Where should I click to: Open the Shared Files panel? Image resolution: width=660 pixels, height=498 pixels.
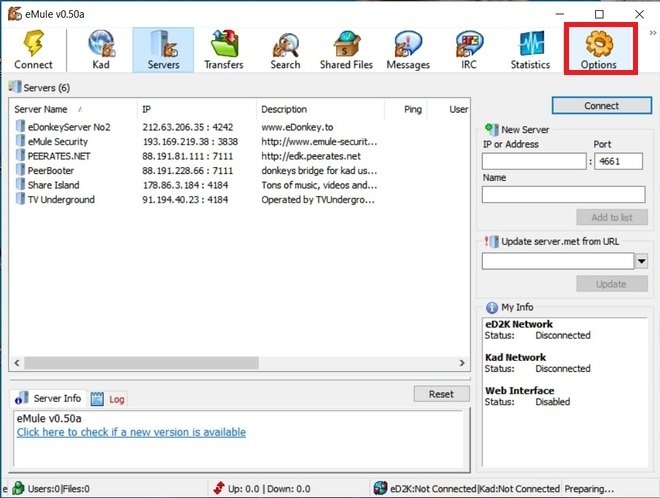pos(346,50)
